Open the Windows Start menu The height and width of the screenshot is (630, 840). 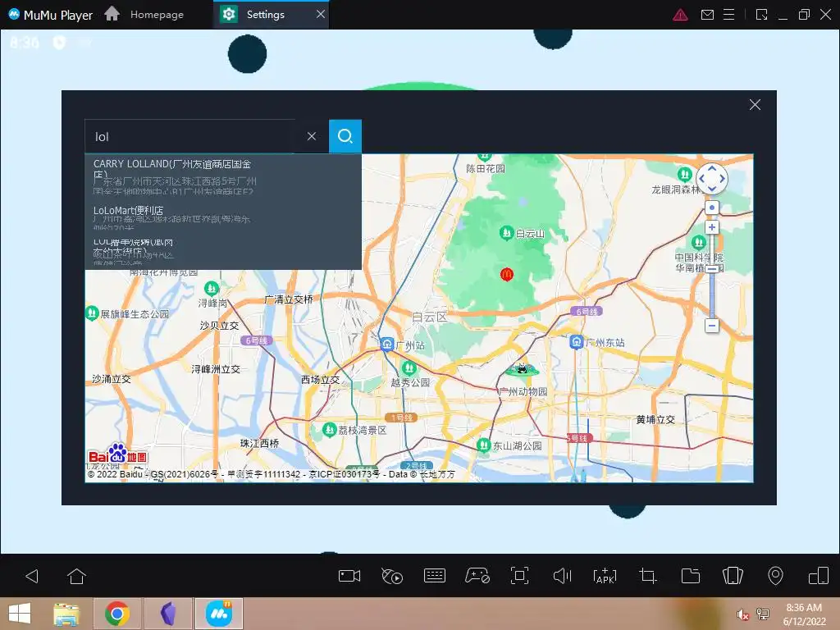[20, 614]
